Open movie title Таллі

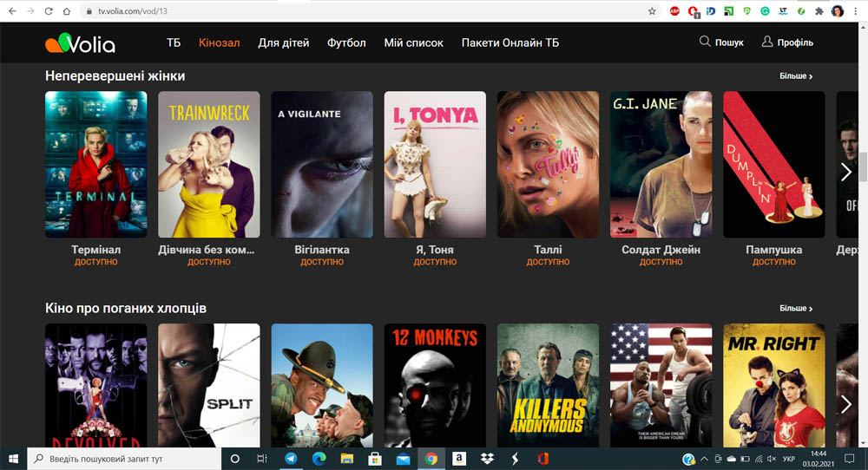tap(548, 250)
